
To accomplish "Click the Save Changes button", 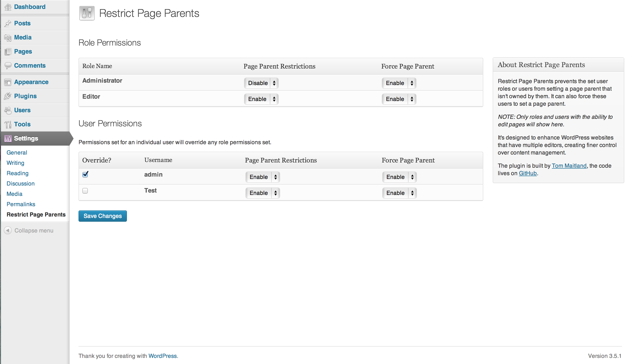I will [102, 216].
